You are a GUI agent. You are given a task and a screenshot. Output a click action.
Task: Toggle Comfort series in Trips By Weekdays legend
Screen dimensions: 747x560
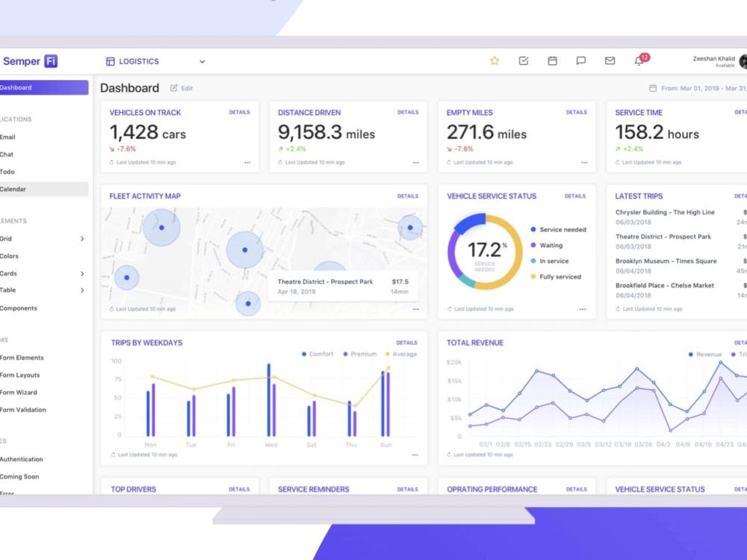pyautogui.click(x=317, y=354)
